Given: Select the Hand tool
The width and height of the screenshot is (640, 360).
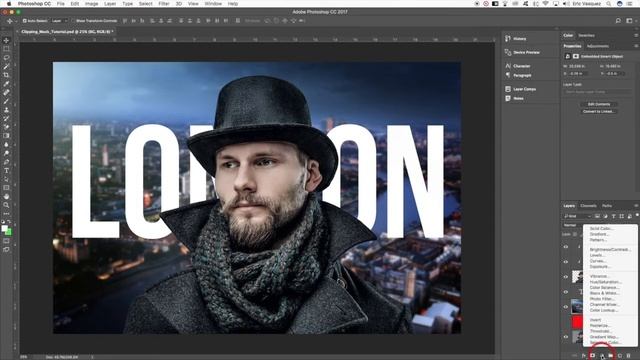Looking at the screenshot, I should pyautogui.click(x=6, y=196).
